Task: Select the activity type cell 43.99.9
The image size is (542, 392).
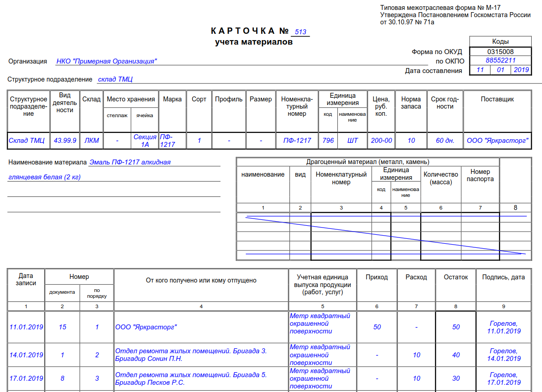Action: coord(65,141)
